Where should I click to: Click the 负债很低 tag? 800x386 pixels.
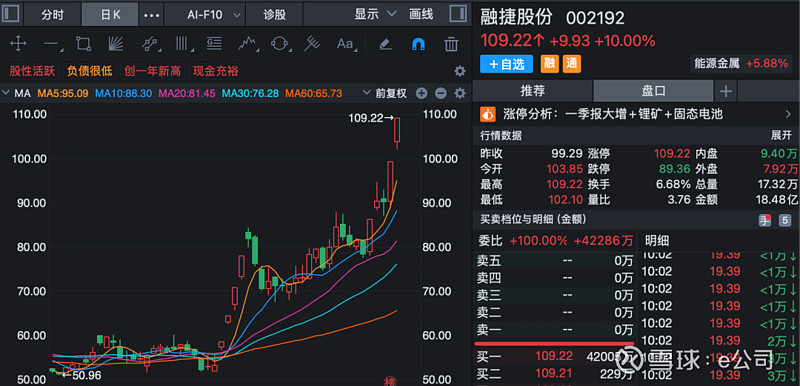click(90, 71)
